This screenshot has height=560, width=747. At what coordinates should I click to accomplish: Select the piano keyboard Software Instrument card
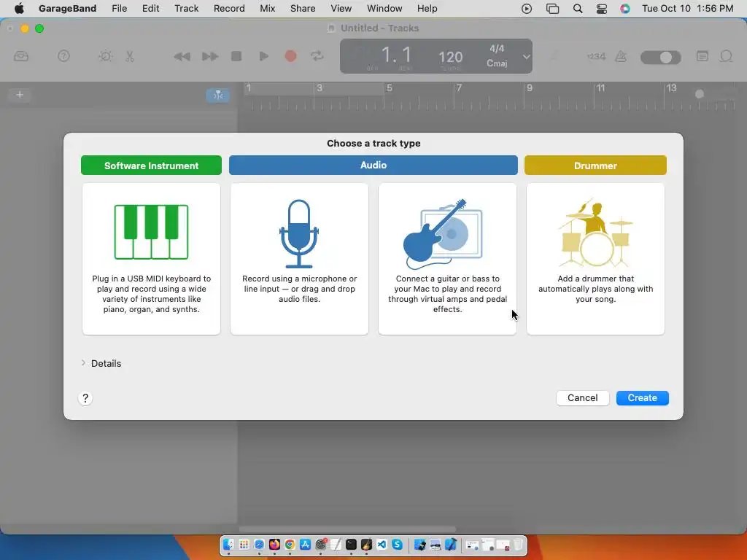(x=151, y=259)
